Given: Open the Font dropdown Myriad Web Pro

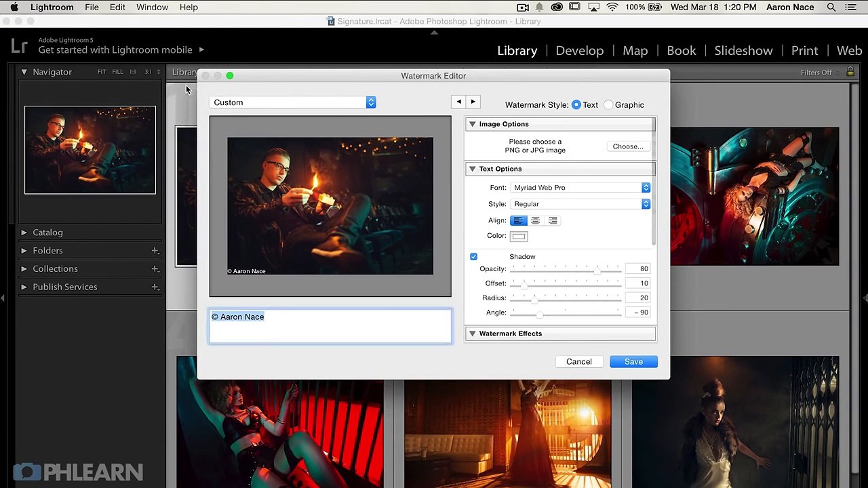Looking at the screenshot, I should coord(580,188).
